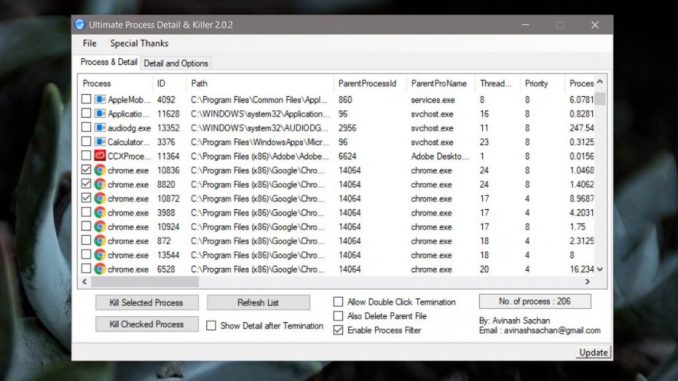This screenshot has height=381, width=678.
Task: Click the process ID 11364 cell
Action: tap(168, 156)
